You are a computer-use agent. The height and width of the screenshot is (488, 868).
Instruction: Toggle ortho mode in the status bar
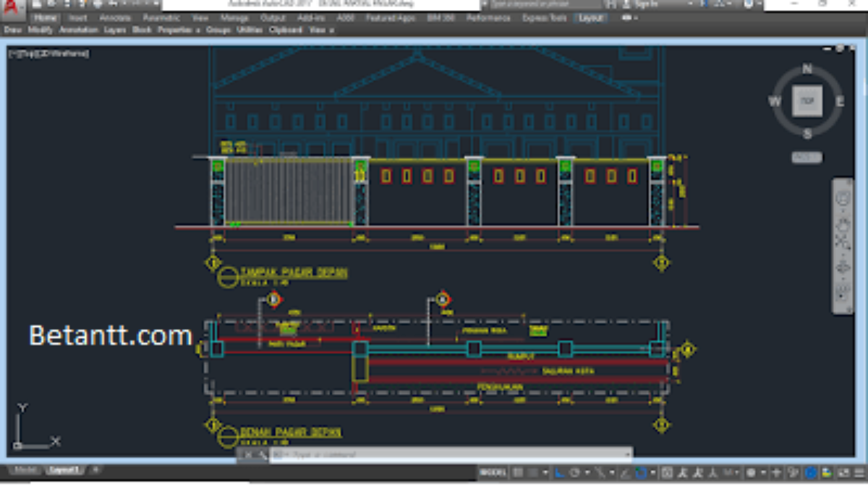pyautogui.click(x=560, y=473)
